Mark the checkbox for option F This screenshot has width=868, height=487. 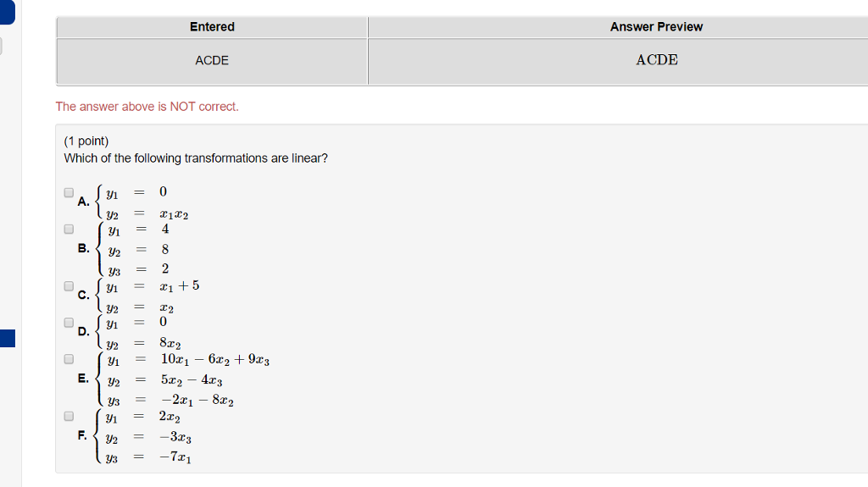pos(69,416)
